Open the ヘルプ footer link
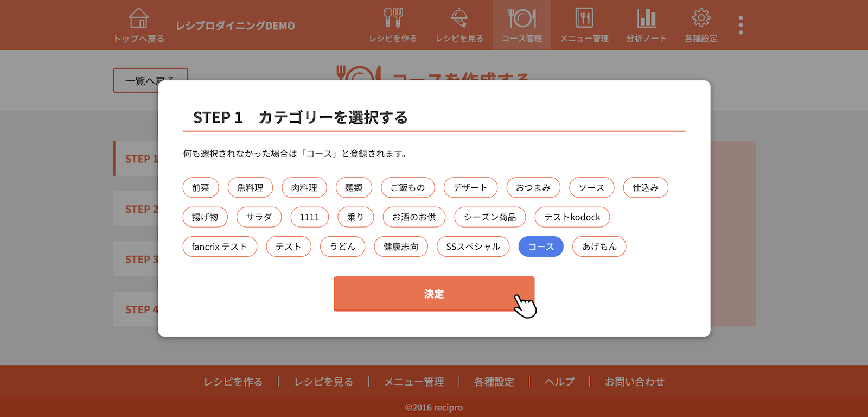Viewport: 868px width, 417px height. (x=559, y=382)
